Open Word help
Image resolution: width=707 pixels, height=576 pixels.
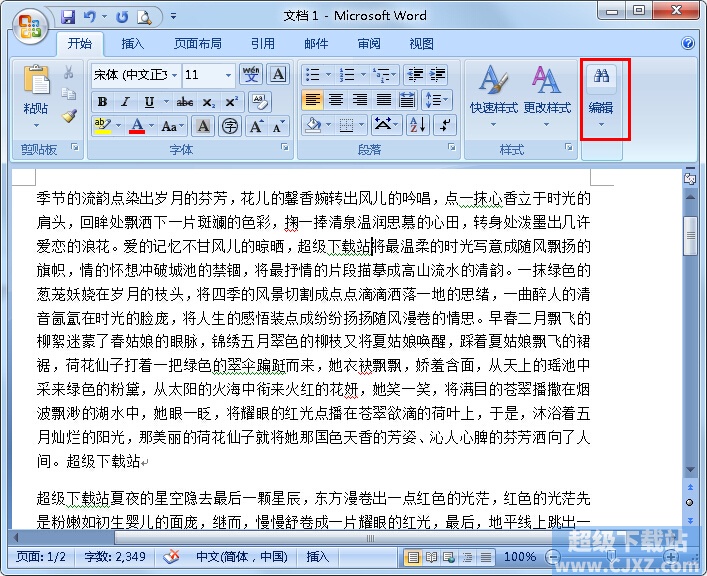[688, 43]
